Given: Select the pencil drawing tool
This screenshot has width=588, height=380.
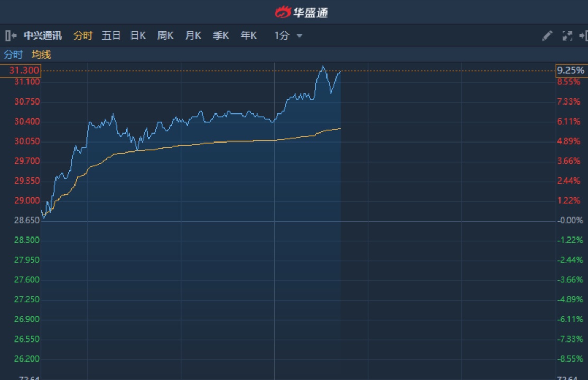Looking at the screenshot, I should click(547, 36).
